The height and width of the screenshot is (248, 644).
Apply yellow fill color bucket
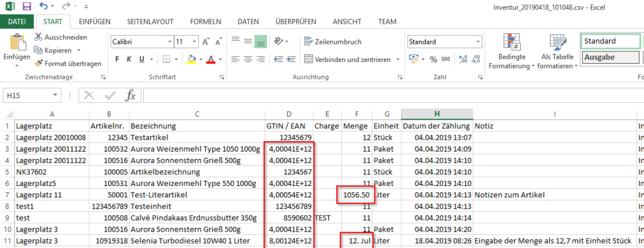(191, 59)
